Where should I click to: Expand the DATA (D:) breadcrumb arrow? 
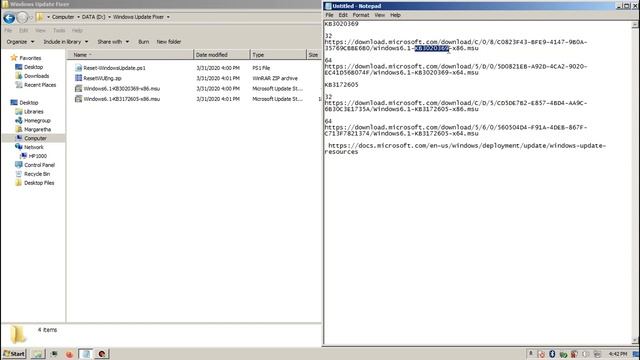(109, 17)
